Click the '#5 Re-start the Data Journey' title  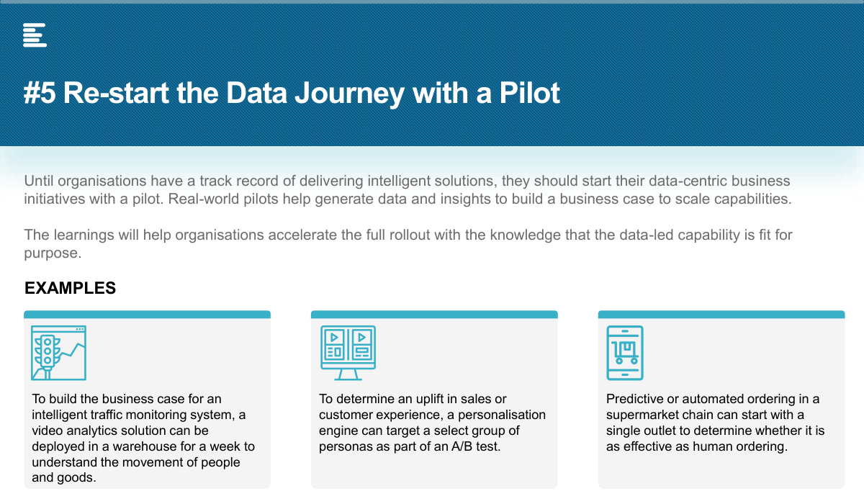(292, 94)
